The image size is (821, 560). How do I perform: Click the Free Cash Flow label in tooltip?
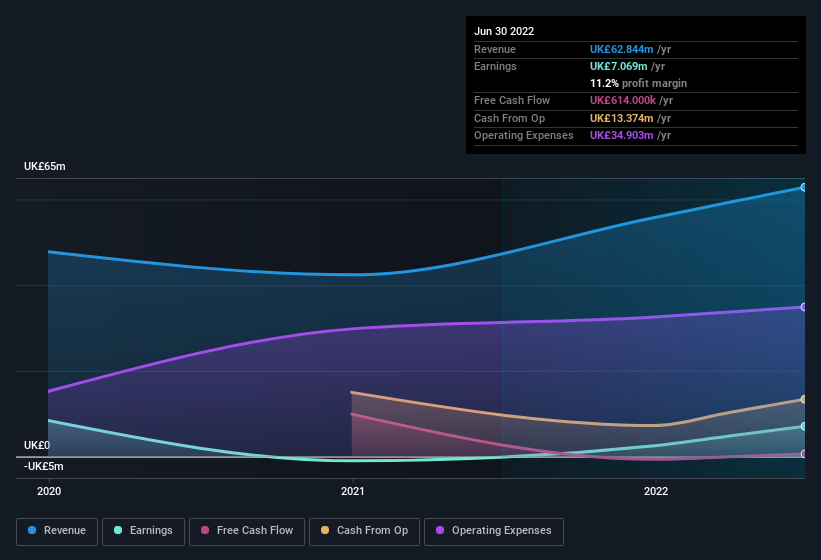coord(512,100)
